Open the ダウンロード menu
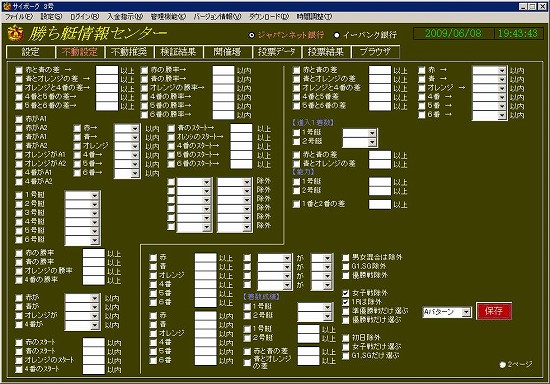Viewport: 550px width, 384px height. [268, 17]
